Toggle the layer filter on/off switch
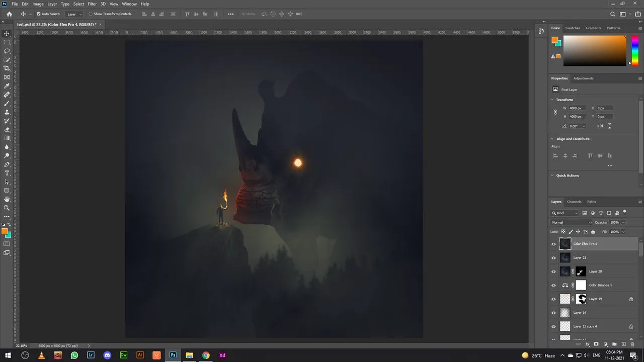The height and width of the screenshot is (362, 644). pos(624,212)
